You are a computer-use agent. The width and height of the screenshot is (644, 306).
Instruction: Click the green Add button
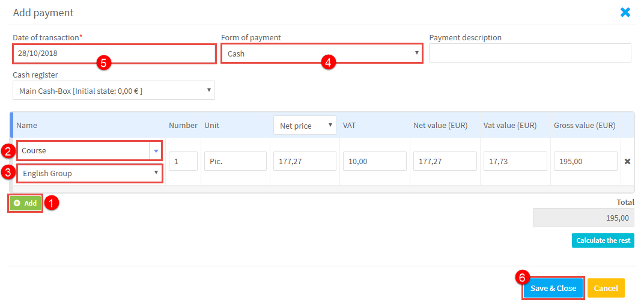(x=25, y=203)
